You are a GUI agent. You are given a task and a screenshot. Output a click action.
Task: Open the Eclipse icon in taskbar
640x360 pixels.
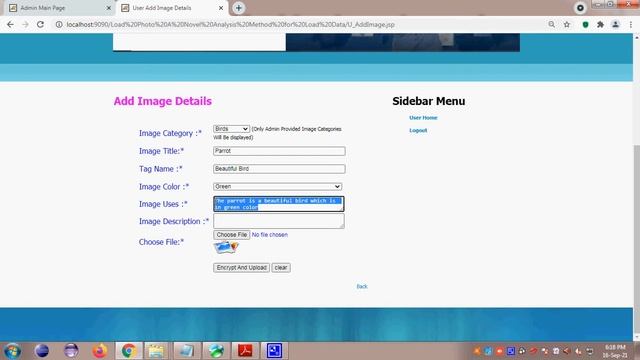71,351
